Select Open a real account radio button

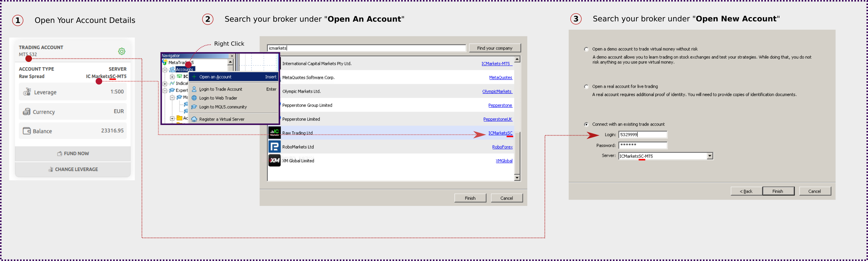pos(586,87)
